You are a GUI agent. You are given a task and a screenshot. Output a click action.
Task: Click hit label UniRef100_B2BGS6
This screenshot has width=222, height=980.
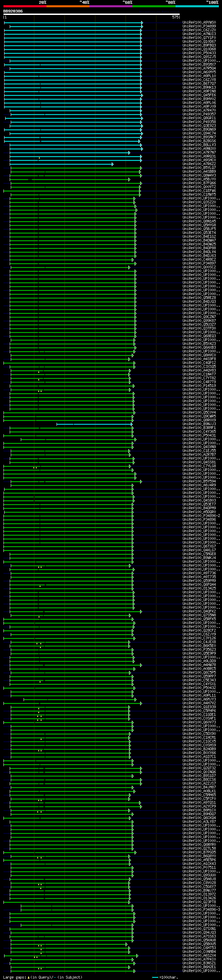point(199,141)
